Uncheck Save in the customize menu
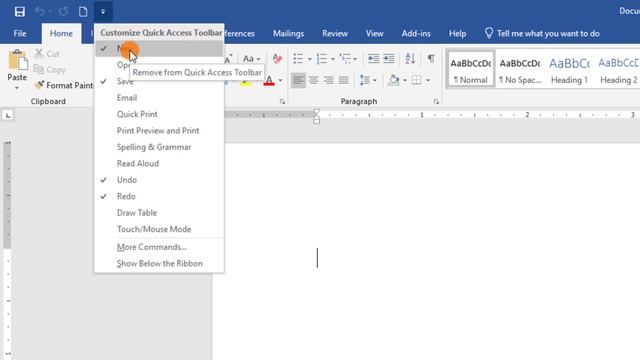This screenshot has width=640, height=360. (159, 81)
